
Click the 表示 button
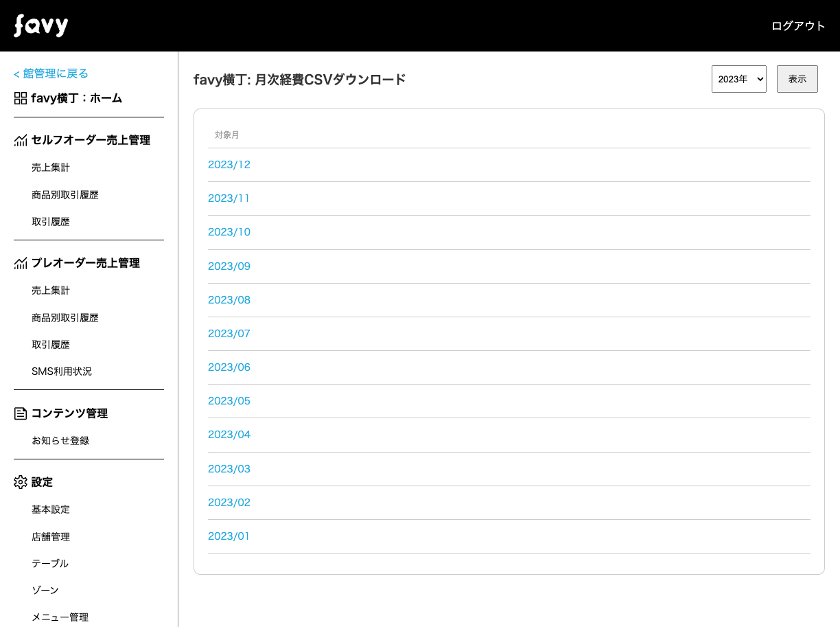tap(797, 79)
